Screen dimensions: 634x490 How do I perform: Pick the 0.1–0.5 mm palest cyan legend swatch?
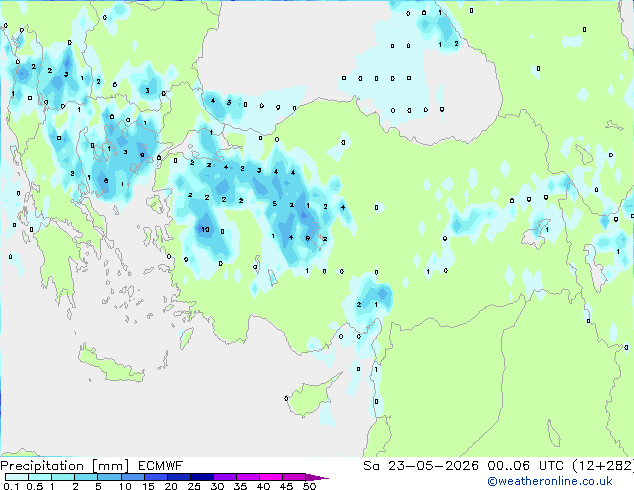(x=17, y=477)
